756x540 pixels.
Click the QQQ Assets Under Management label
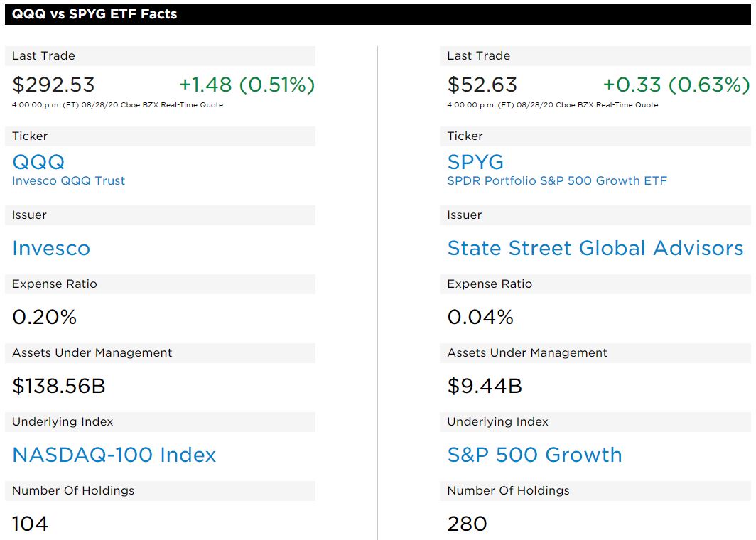pos(92,353)
